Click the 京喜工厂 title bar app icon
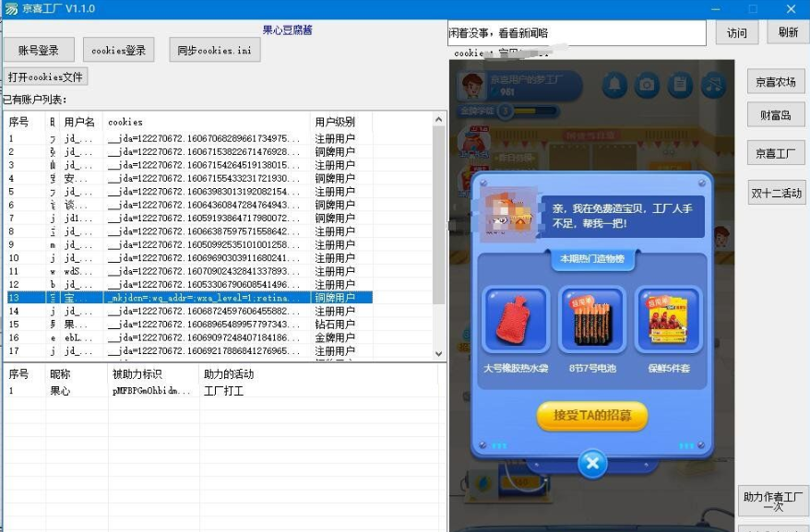 (11, 9)
